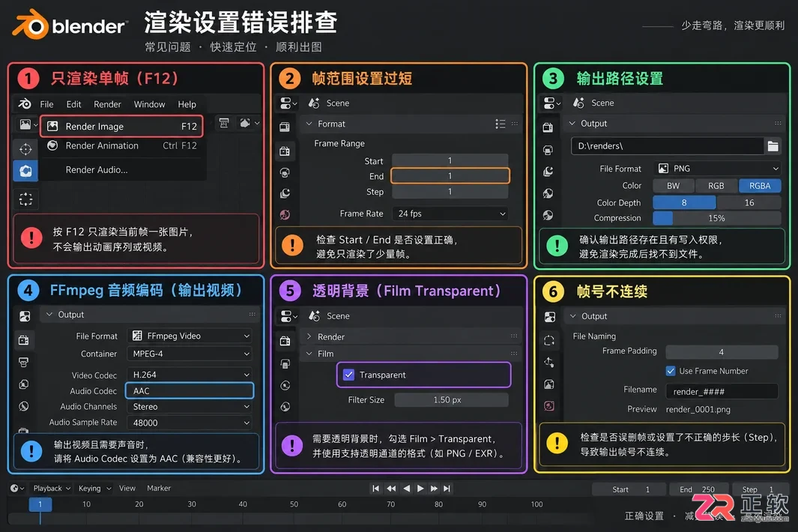
Task: Open the File Format FFmpeg Video dropdown
Action: tap(190, 336)
